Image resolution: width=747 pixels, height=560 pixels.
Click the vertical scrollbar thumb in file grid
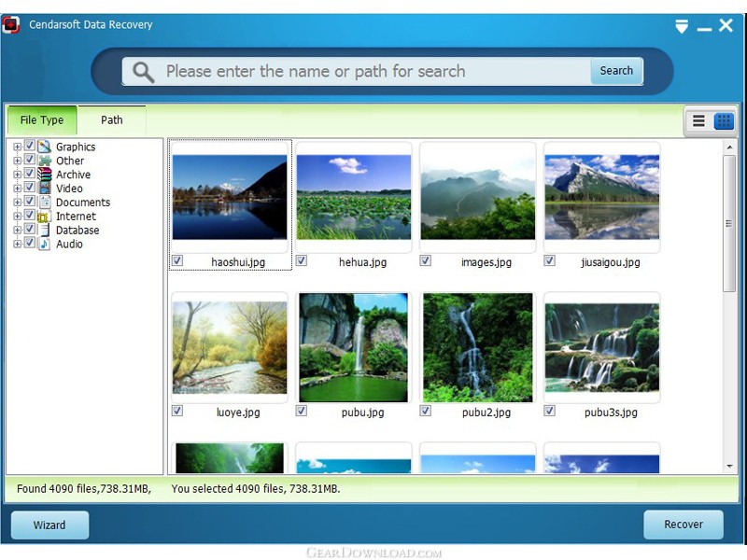coord(729,223)
